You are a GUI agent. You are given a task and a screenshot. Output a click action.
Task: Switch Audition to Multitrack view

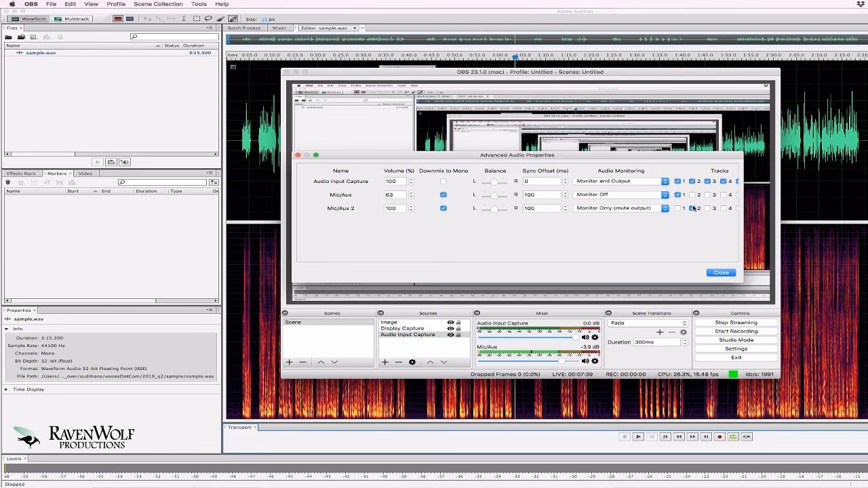click(71, 19)
